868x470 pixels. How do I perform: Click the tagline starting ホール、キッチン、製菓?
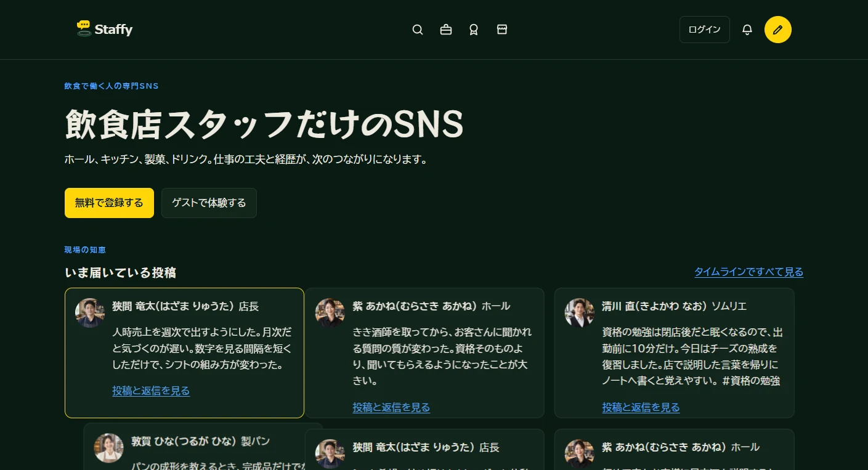click(246, 160)
